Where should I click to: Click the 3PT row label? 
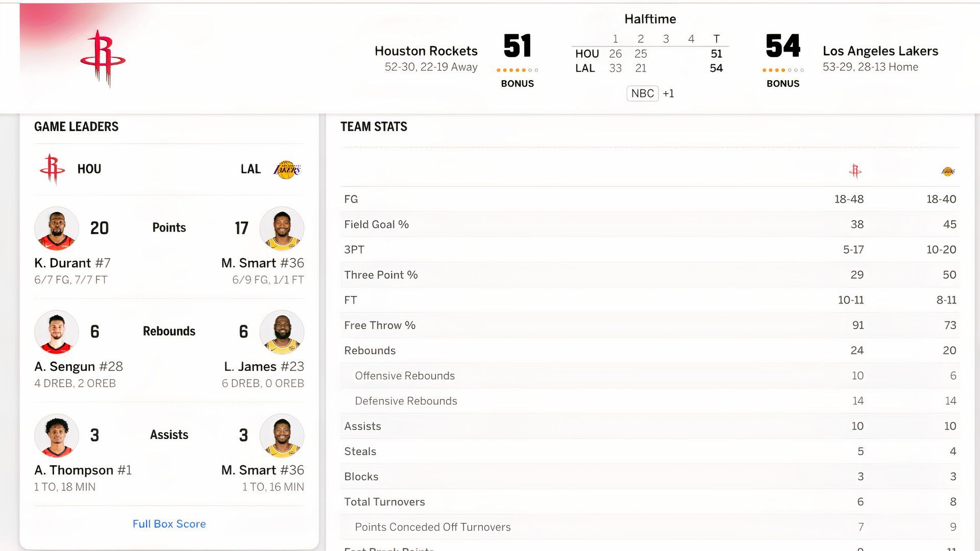click(354, 250)
